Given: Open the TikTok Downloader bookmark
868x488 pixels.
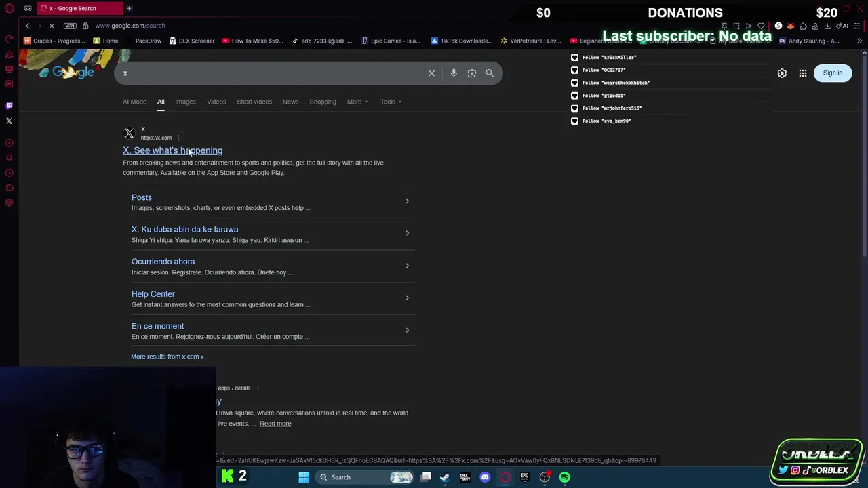Looking at the screenshot, I should [x=461, y=41].
